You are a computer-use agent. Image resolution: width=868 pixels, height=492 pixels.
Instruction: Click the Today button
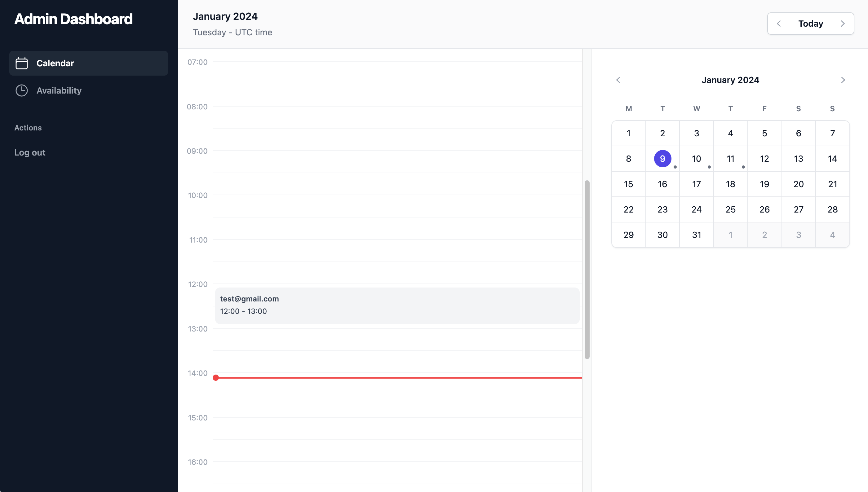point(811,24)
